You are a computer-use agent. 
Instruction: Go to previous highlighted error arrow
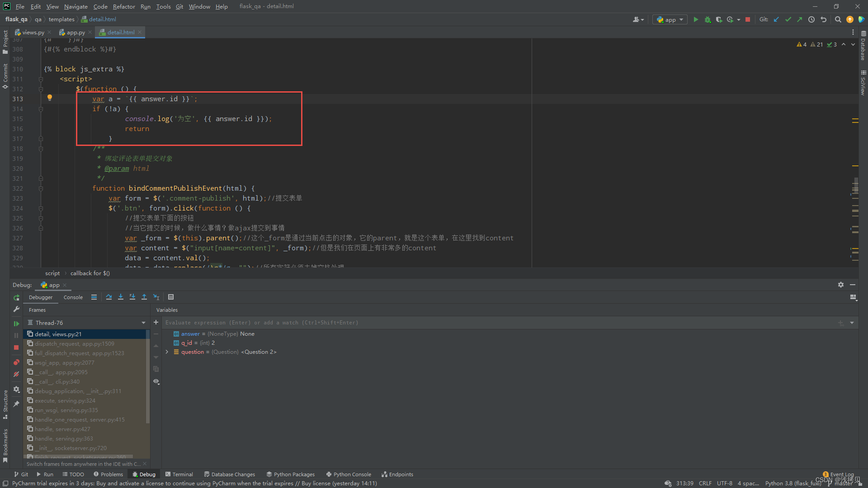(x=844, y=44)
